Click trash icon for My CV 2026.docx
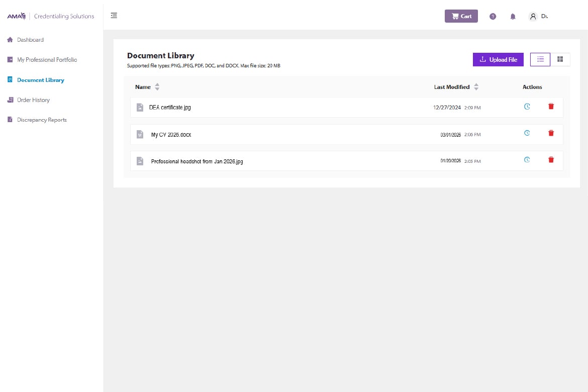This screenshot has width=588, height=392. (551, 133)
